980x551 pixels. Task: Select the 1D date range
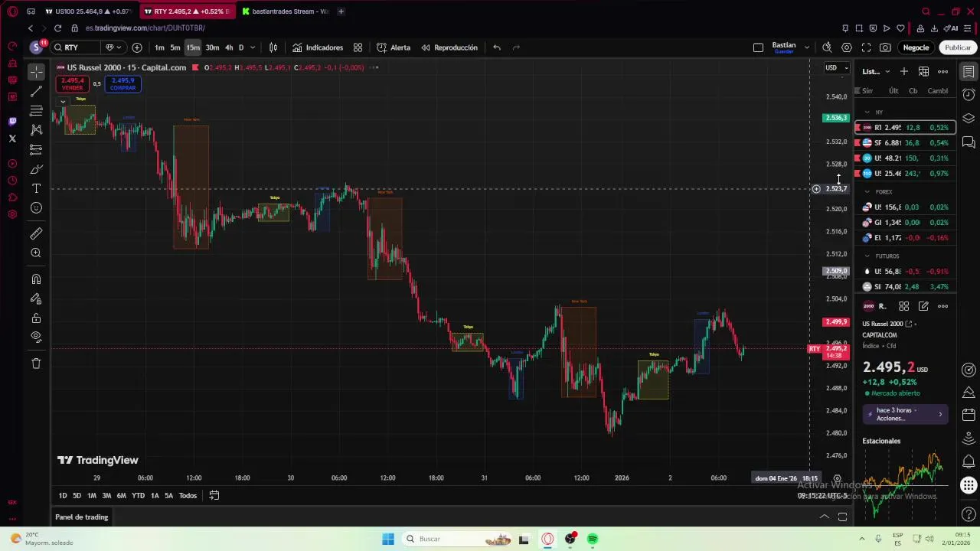point(63,496)
